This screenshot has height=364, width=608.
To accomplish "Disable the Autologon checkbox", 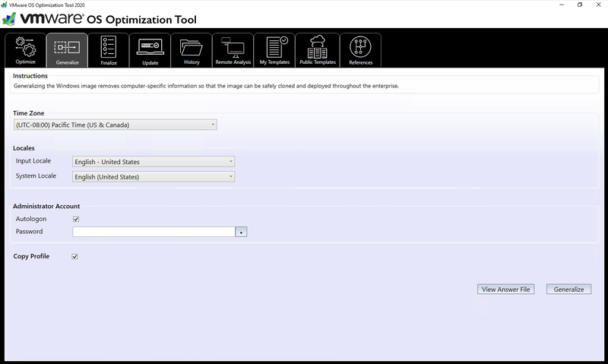I will (75, 220).
